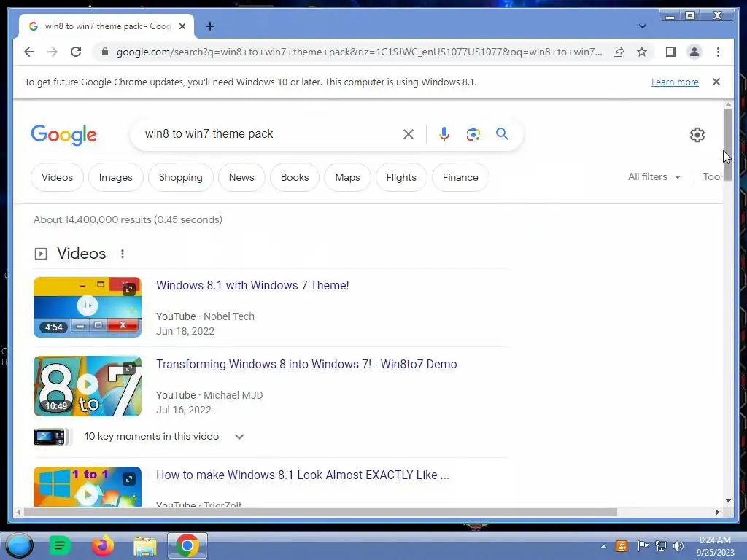Open the Windows Start orb

coord(19,545)
